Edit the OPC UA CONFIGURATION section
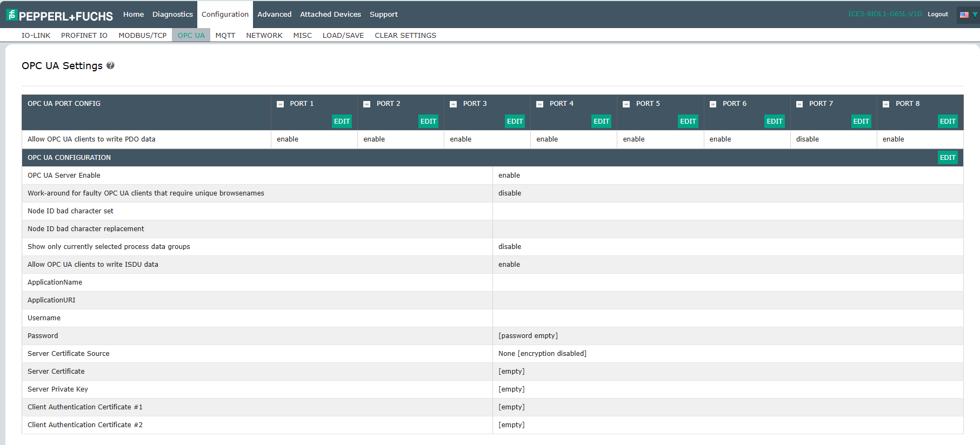This screenshot has width=980, height=445. pyautogui.click(x=947, y=158)
